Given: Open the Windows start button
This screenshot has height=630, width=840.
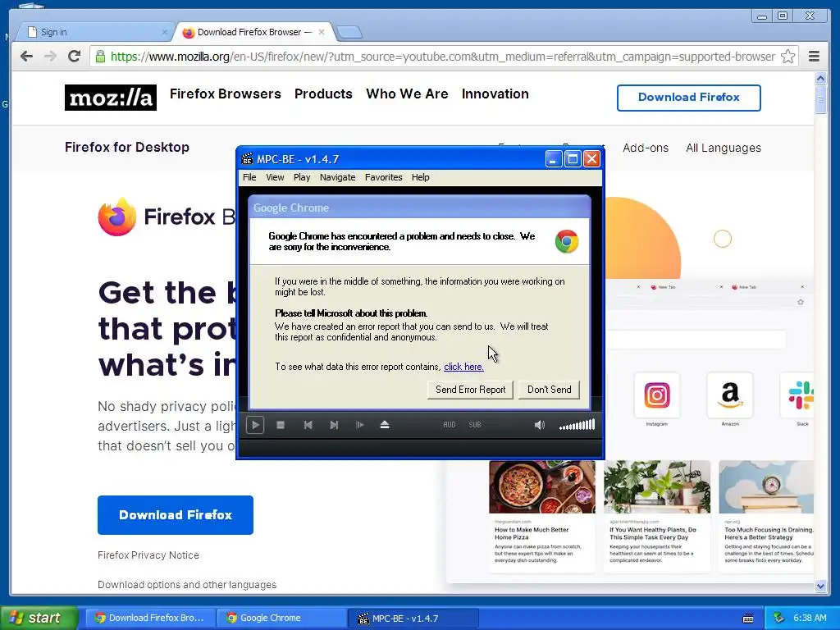Looking at the screenshot, I should pyautogui.click(x=39, y=618).
